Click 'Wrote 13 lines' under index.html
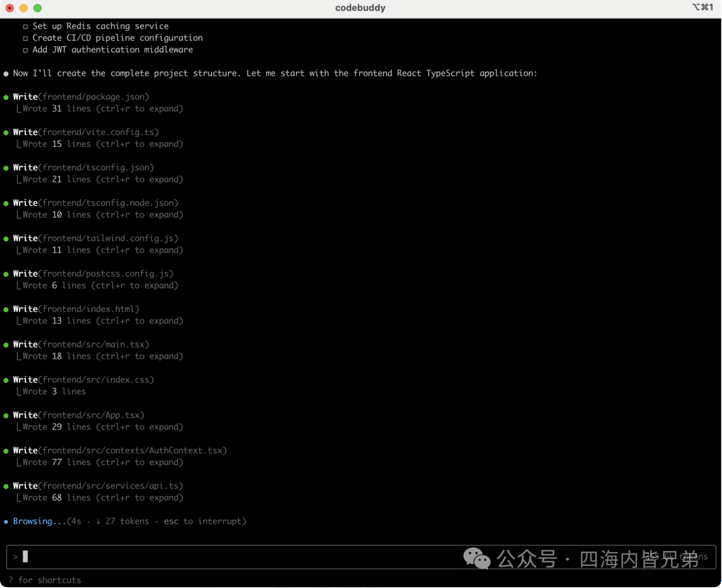 (x=57, y=321)
